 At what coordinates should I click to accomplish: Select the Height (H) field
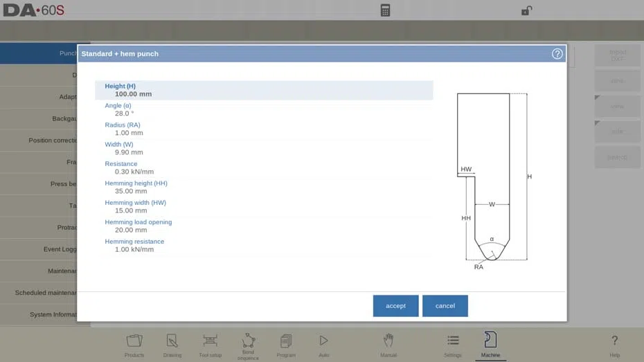pyautogui.click(x=264, y=90)
